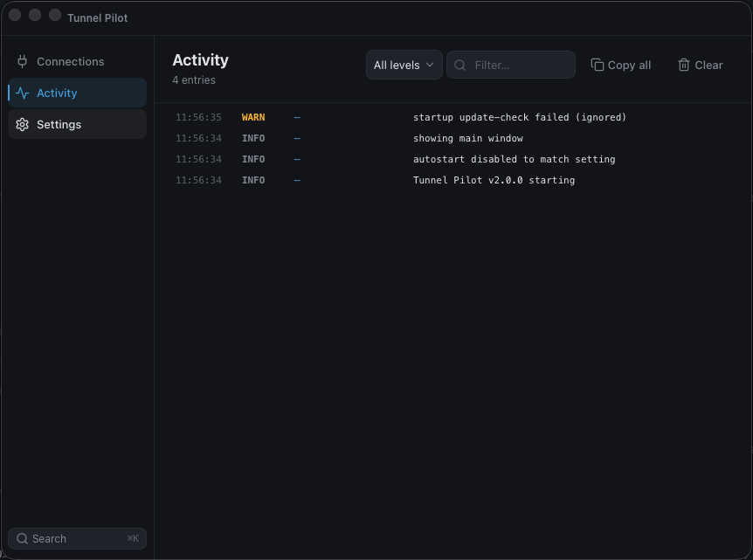Click the magnifier icon in Filter field
The width and height of the screenshot is (753, 560).
pyautogui.click(x=459, y=65)
